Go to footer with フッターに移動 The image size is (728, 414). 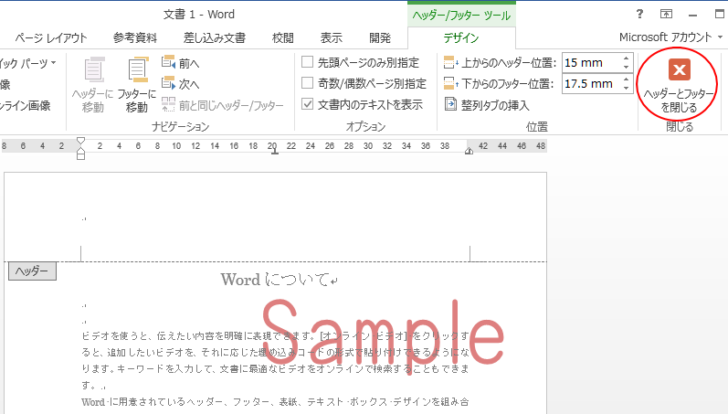137,85
